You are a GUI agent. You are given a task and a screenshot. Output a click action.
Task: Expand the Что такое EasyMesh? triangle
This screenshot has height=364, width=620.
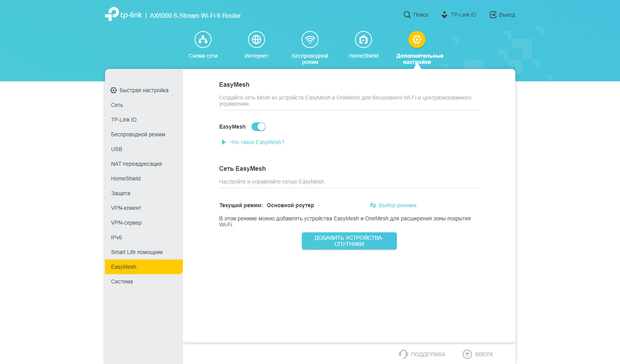pyautogui.click(x=224, y=142)
